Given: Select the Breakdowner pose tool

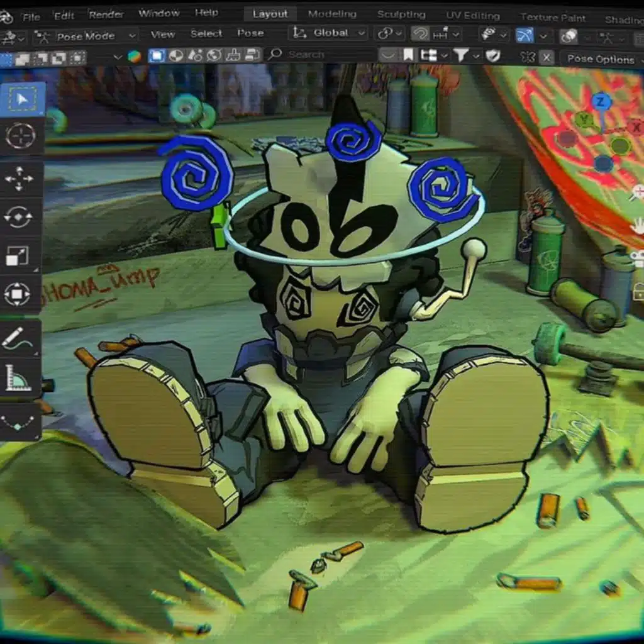Looking at the screenshot, I should pyautogui.click(x=17, y=422).
